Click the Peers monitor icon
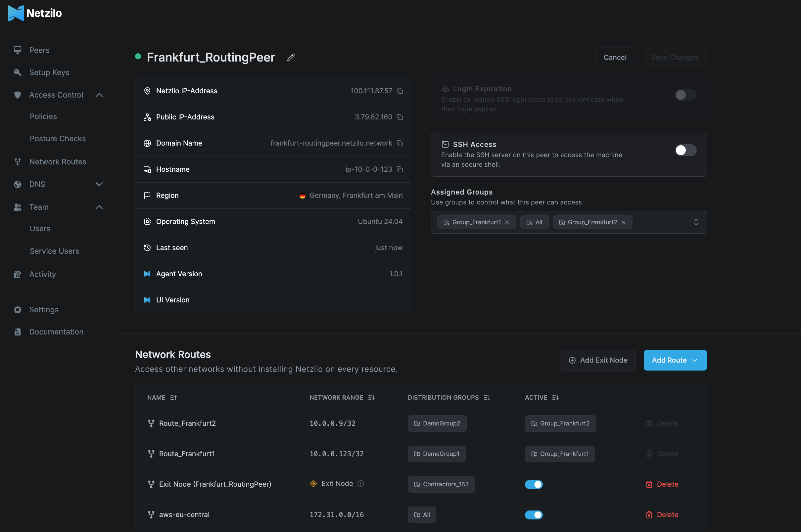The height and width of the screenshot is (532, 801). 18,50
